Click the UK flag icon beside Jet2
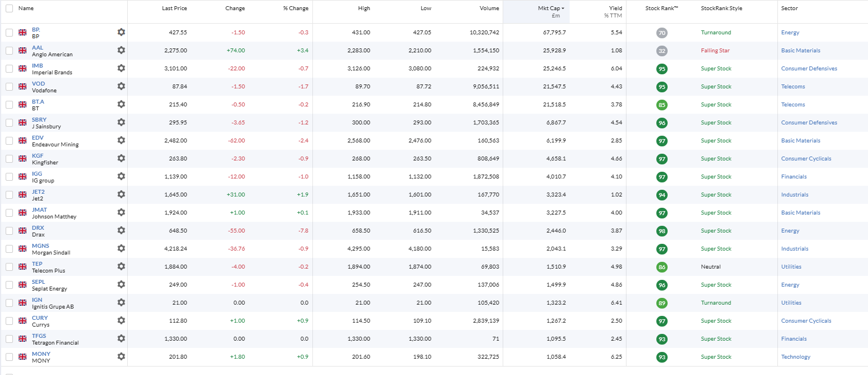The width and height of the screenshot is (868, 375). [23, 195]
